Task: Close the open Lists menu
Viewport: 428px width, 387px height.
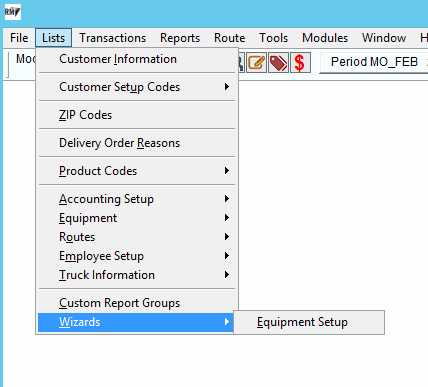Action: [x=53, y=38]
